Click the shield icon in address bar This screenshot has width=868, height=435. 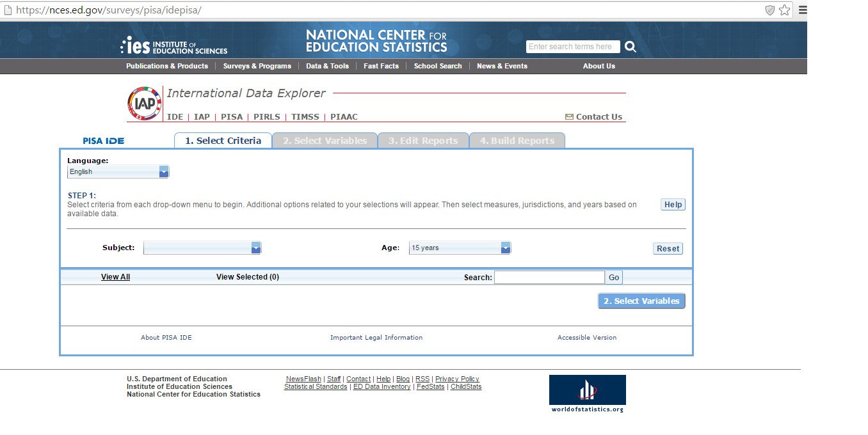coord(770,10)
